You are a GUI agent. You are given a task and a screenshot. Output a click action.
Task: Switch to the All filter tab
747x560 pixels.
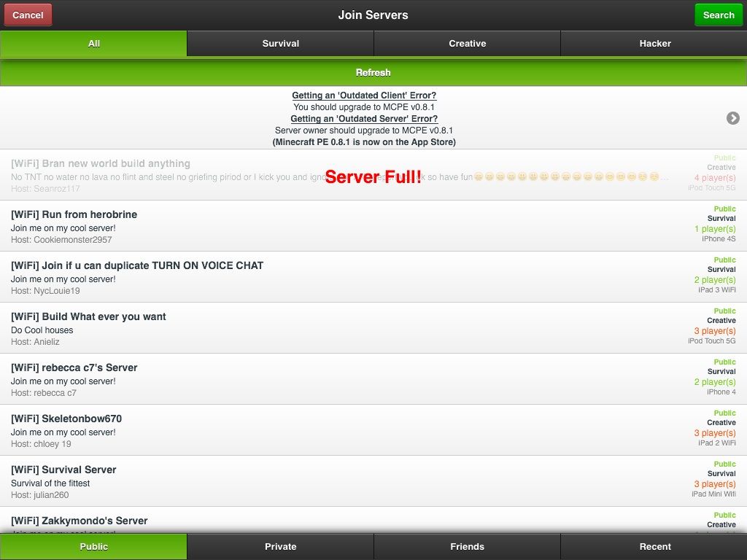(x=93, y=43)
